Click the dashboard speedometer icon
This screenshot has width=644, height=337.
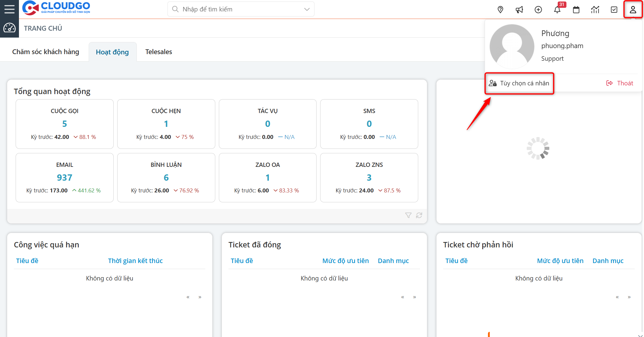point(9,28)
